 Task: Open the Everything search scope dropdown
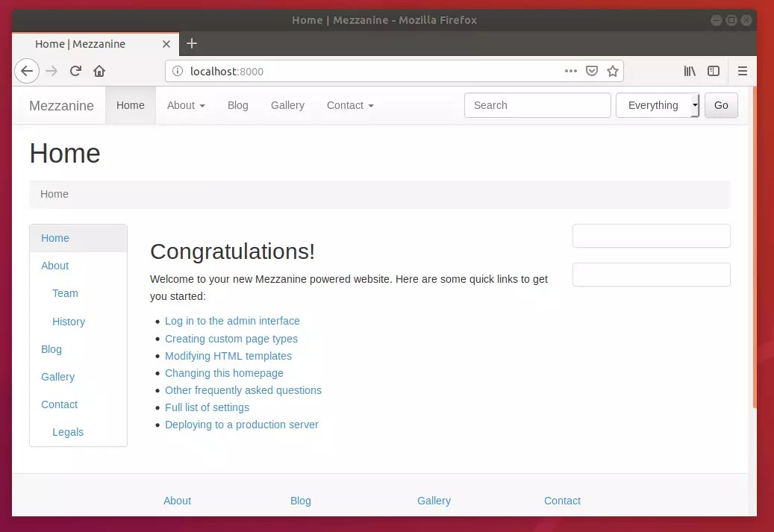[657, 105]
